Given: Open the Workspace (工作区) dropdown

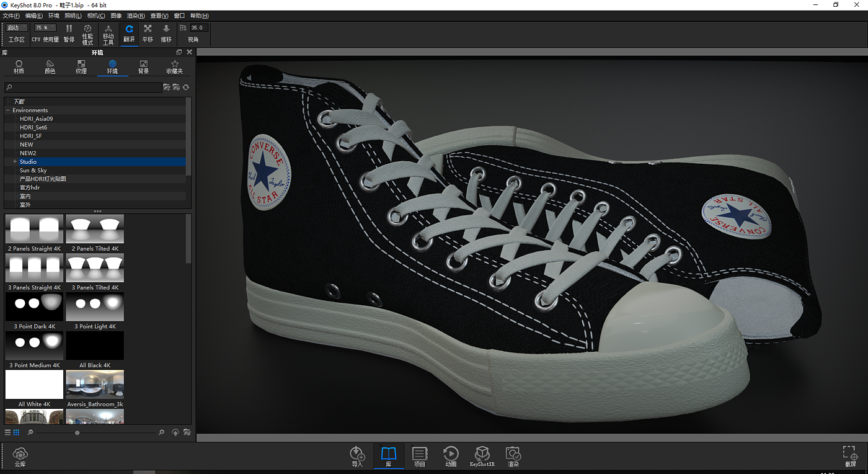Looking at the screenshot, I should (x=17, y=28).
